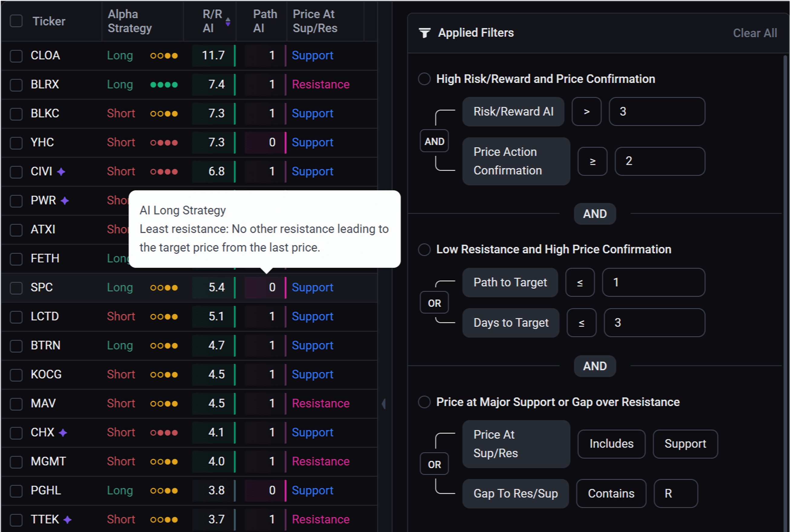The image size is (790, 532).
Task: Click the purple star beside CHX
Action: tap(63, 433)
